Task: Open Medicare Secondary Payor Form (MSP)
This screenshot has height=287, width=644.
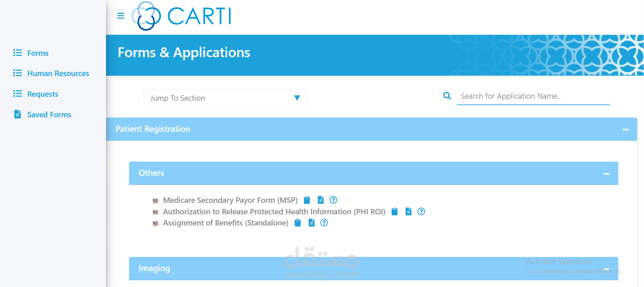Action: click(x=230, y=200)
